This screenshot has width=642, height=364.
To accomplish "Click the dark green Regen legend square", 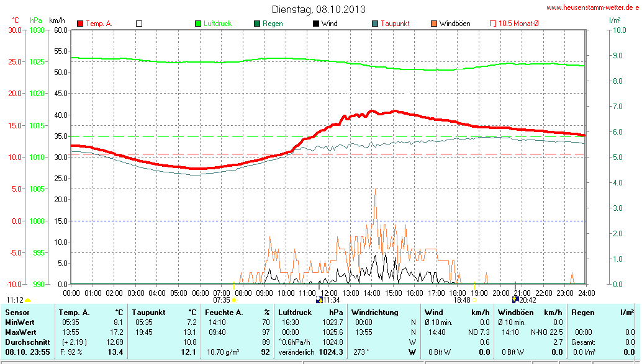I will tap(257, 24).
